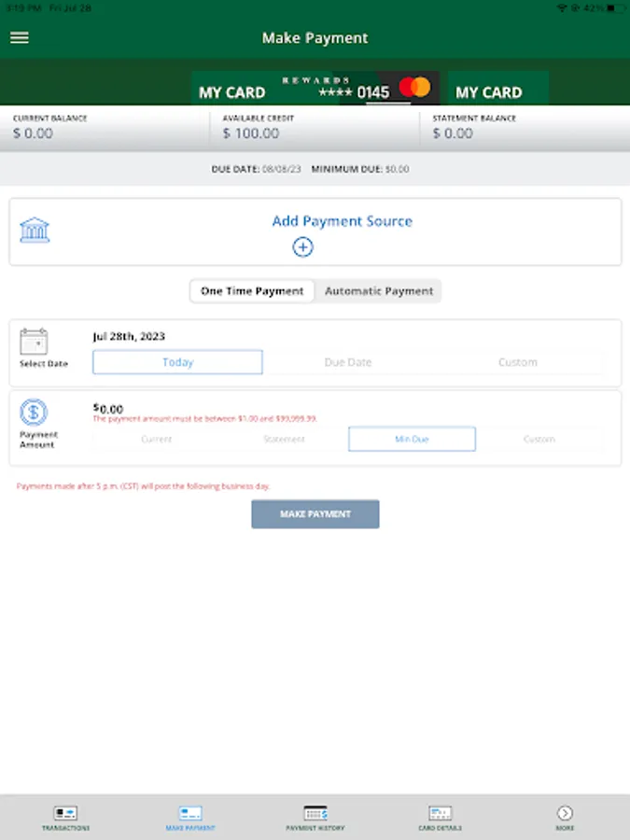The width and height of the screenshot is (630, 840).
Task: Tap the Statement Balance $0.00 value
Action: [x=453, y=133]
